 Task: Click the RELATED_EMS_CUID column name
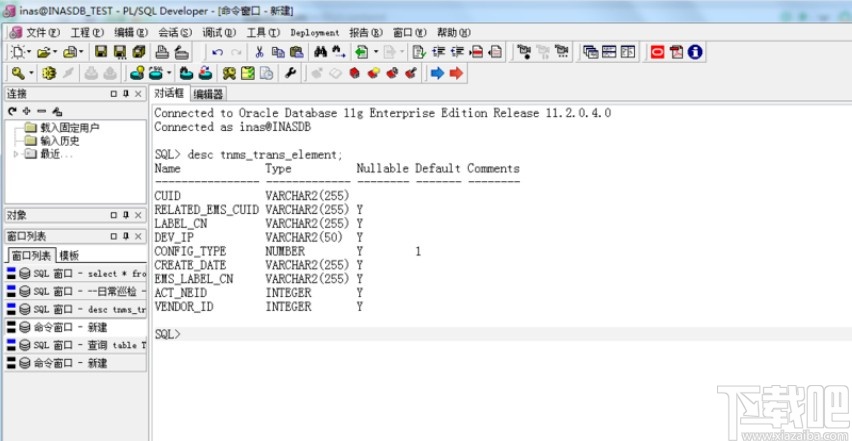click(206, 210)
